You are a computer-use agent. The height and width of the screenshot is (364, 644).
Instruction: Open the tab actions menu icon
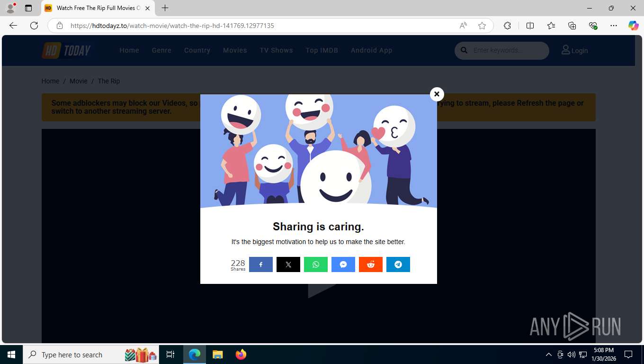pyautogui.click(x=28, y=8)
